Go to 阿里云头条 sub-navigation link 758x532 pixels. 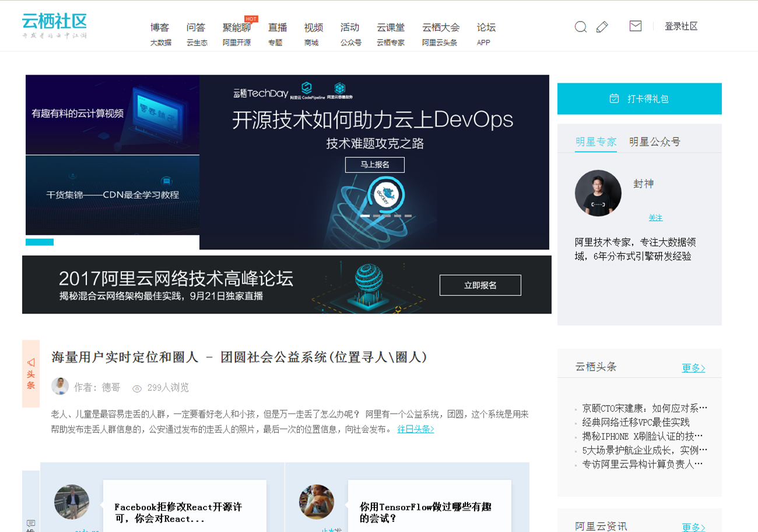pos(440,43)
